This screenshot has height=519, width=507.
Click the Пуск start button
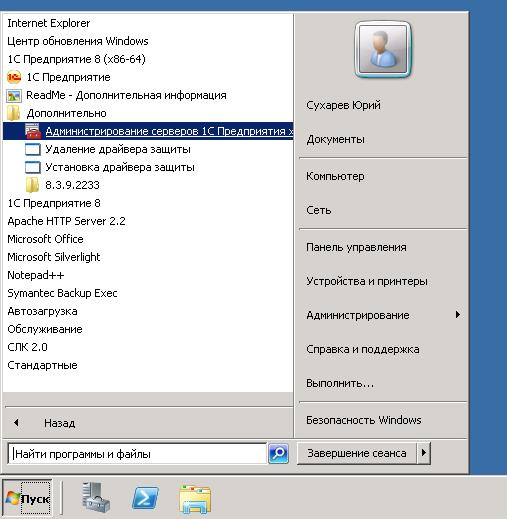[x=27, y=498]
